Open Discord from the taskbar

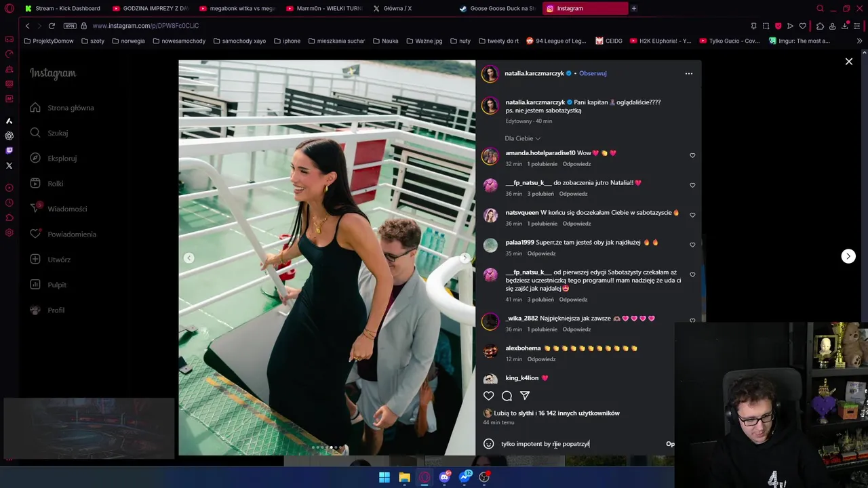445,477
